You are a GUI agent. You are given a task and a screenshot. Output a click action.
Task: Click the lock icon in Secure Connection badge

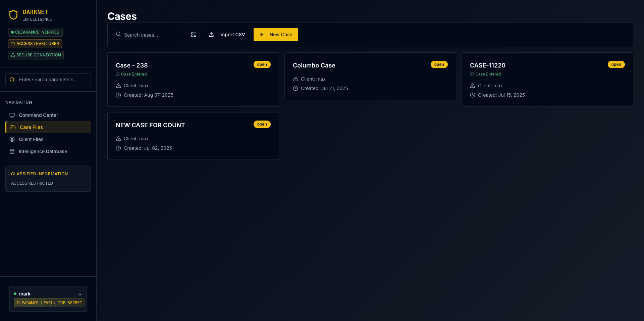13,55
